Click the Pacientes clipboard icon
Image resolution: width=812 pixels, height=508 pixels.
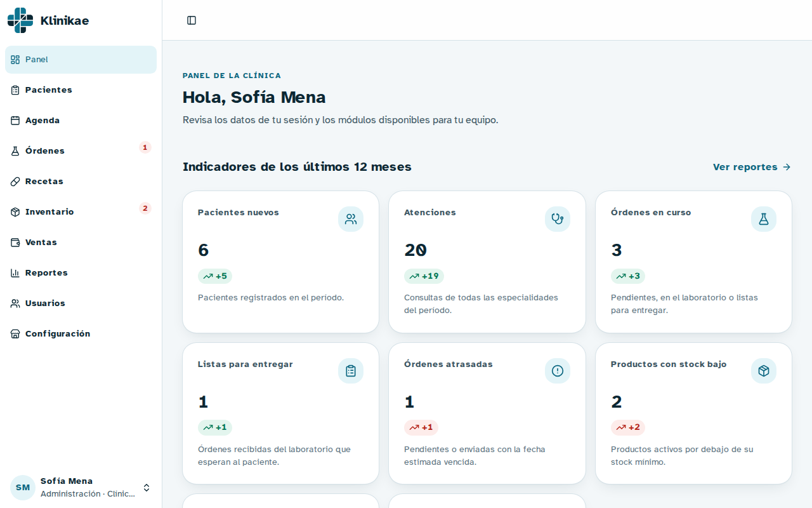click(x=15, y=90)
